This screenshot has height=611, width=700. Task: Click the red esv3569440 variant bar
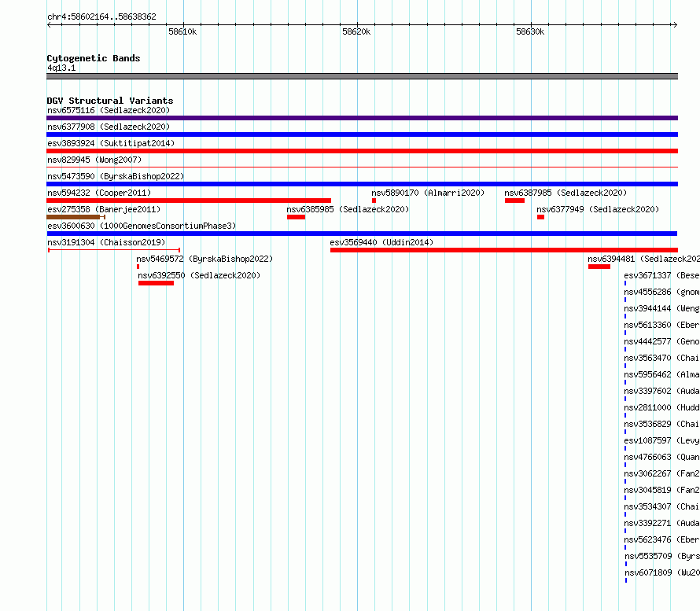pyautogui.click(x=504, y=250)
